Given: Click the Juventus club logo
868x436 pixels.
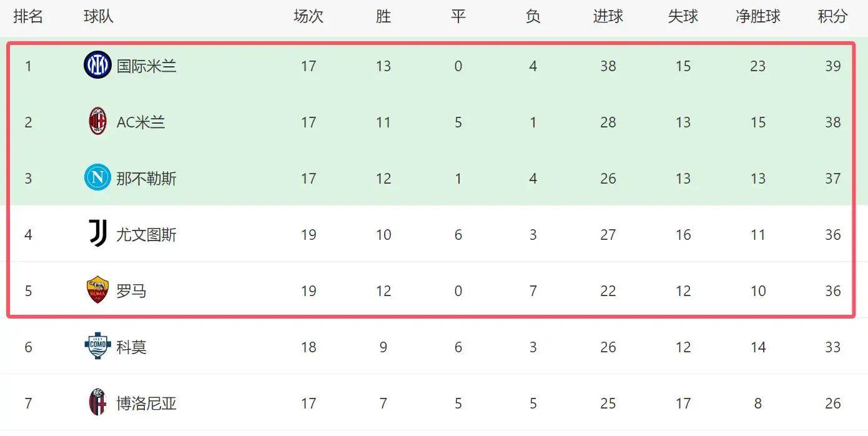Looking at the screenshot, I should (97, 234).
